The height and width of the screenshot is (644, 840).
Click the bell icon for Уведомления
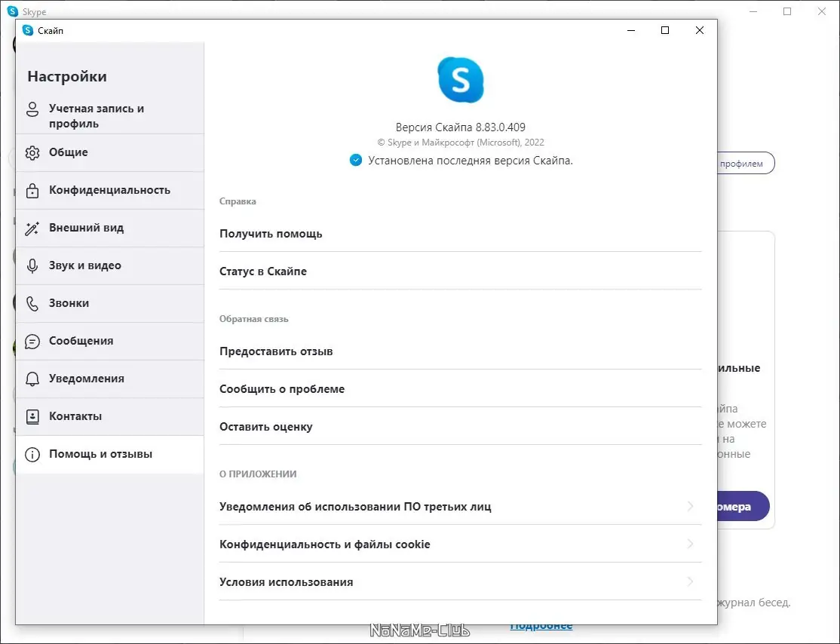(32, 379)
